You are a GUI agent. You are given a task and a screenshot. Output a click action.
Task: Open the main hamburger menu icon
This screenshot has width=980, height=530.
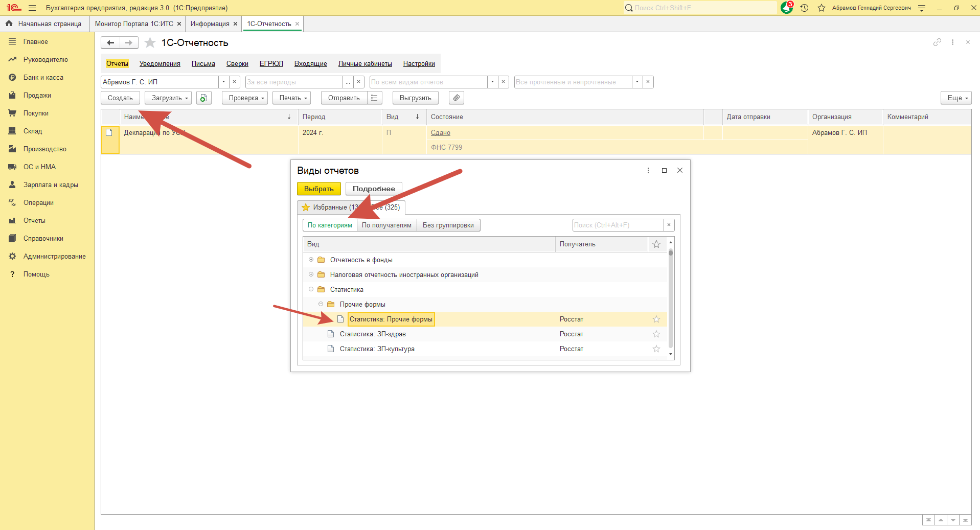click(32, 8)
